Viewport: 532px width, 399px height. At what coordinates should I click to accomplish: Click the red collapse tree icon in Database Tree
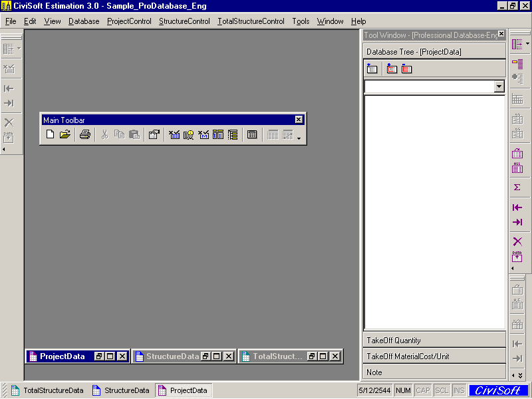pos(406,68)
